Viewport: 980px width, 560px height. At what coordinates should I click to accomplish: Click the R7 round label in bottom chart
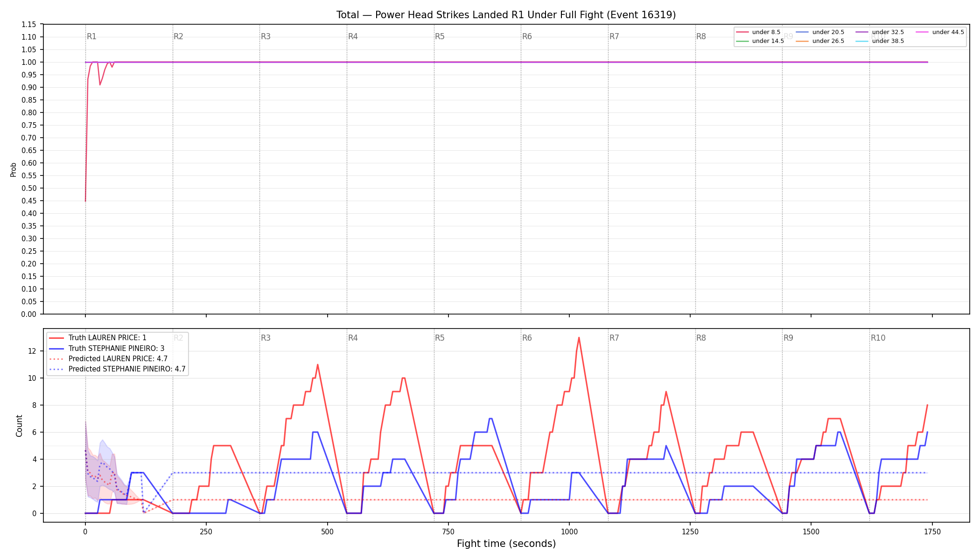click(615, 338)
